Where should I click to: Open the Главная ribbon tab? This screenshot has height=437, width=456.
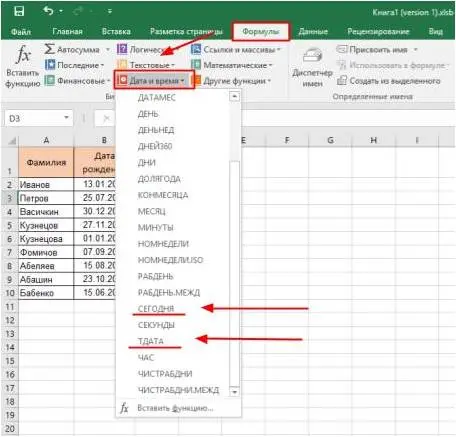(x=67, y=31)
